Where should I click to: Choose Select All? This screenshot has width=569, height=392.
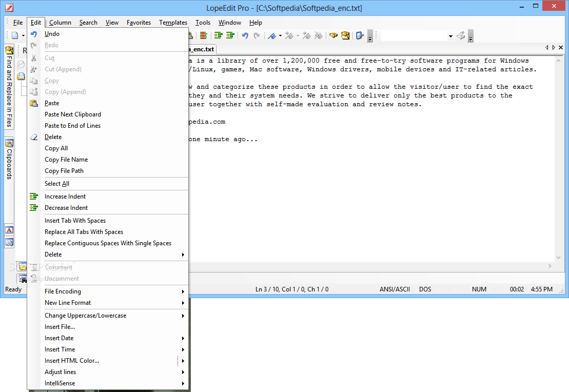[x=108, y=184]
